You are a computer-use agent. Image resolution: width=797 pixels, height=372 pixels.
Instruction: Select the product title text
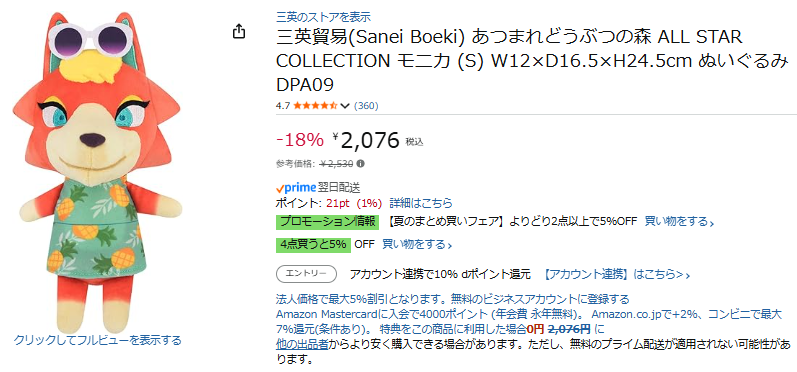coord(531,61)
